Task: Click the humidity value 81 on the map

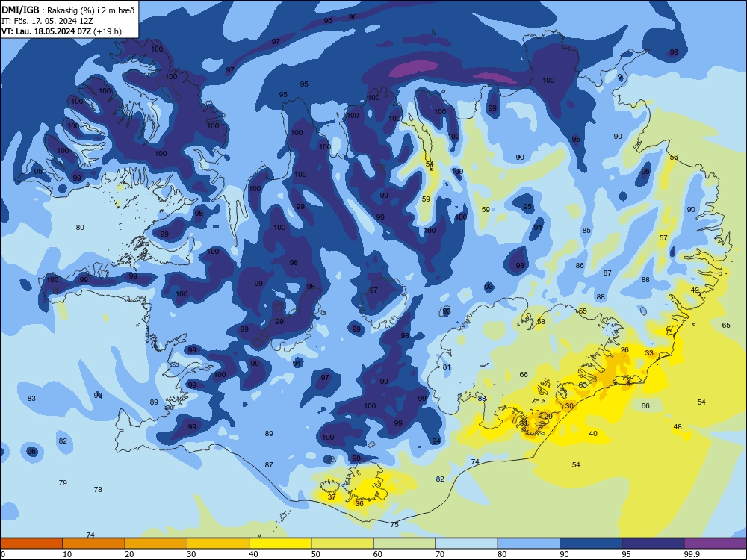Action: pos(447,367)
